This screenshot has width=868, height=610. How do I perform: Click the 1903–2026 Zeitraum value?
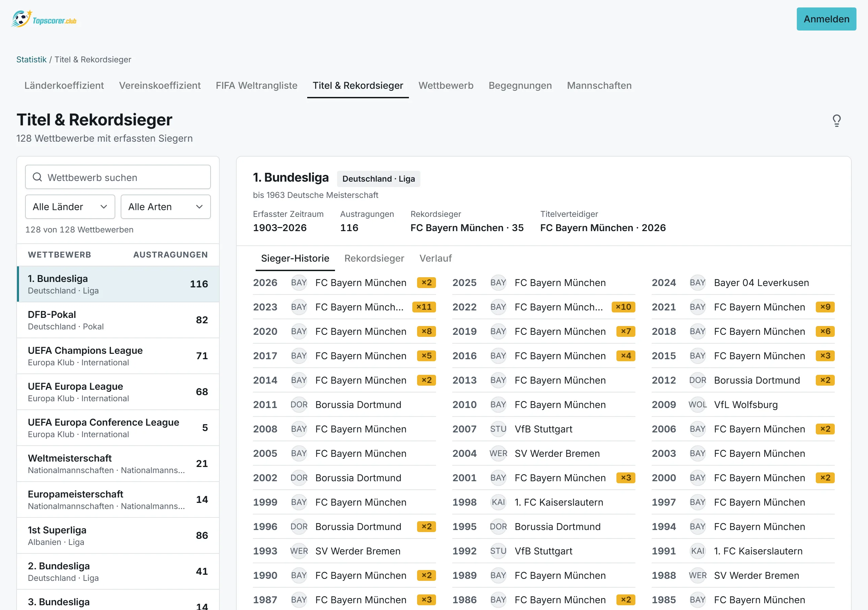[x=280, y=228]
